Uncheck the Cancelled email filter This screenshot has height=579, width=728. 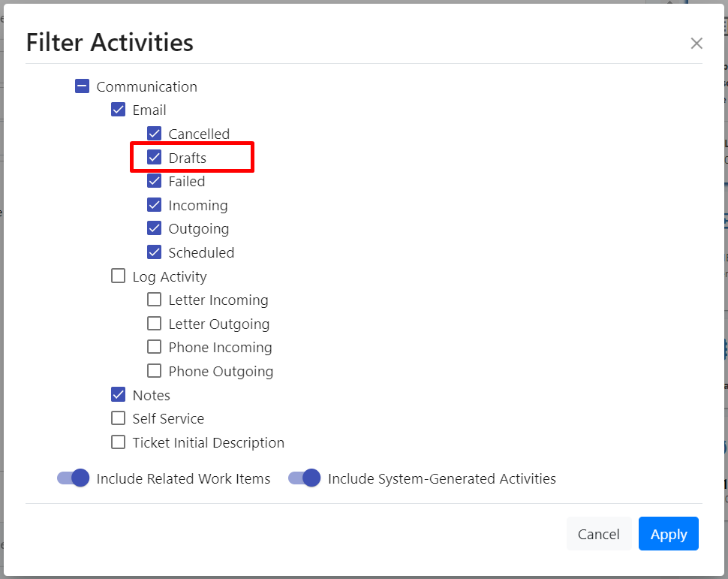[x=155, y=134]
